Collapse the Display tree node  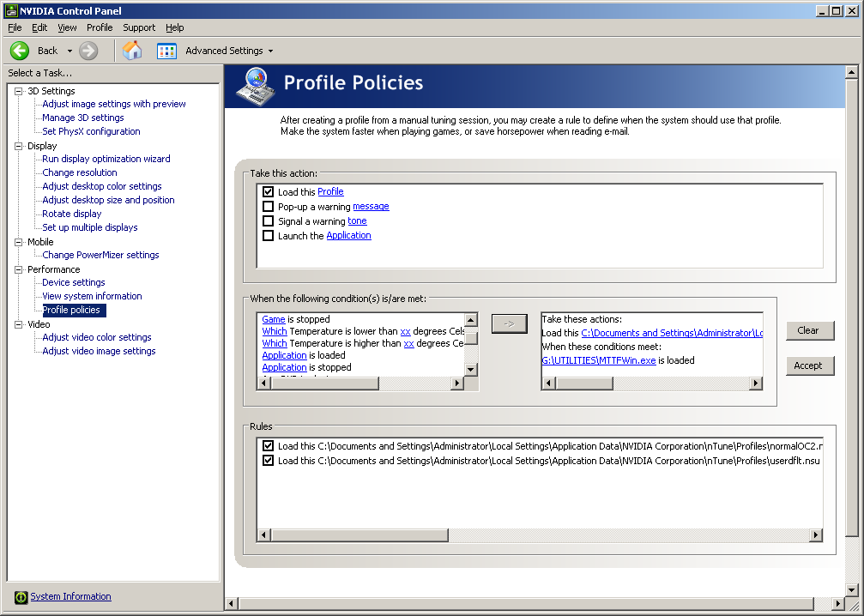pos(19,146)
